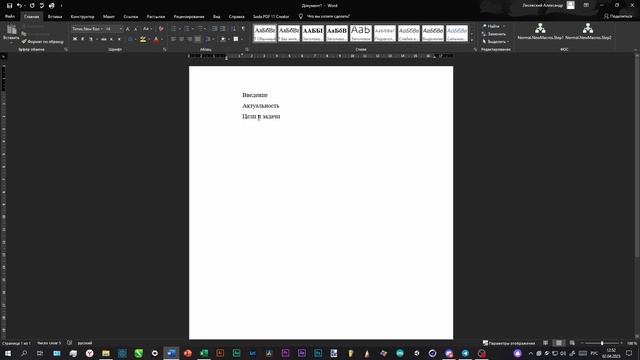The width and height of the screenshot is (640, 360).
Task: Click the line Актуальность in the document
Action: (x=261, y=106)
